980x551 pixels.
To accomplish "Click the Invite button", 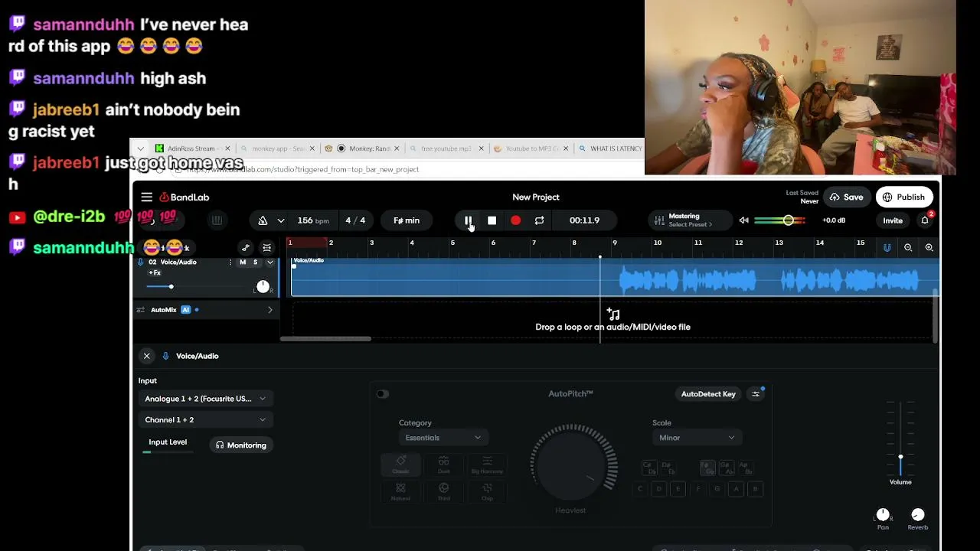I will pyautogui.click(x=893, y=220).
